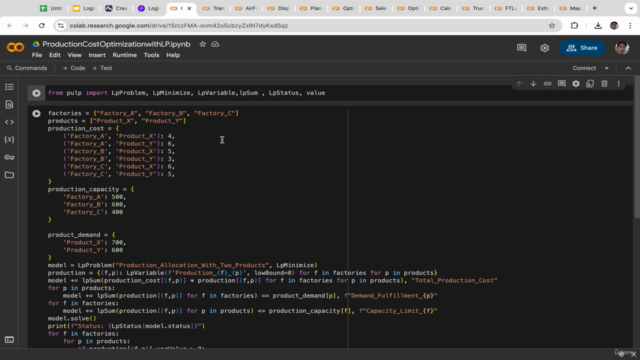Open the Help menu
640x360 pixels.
pyautogui.click(x=173, y=55)
